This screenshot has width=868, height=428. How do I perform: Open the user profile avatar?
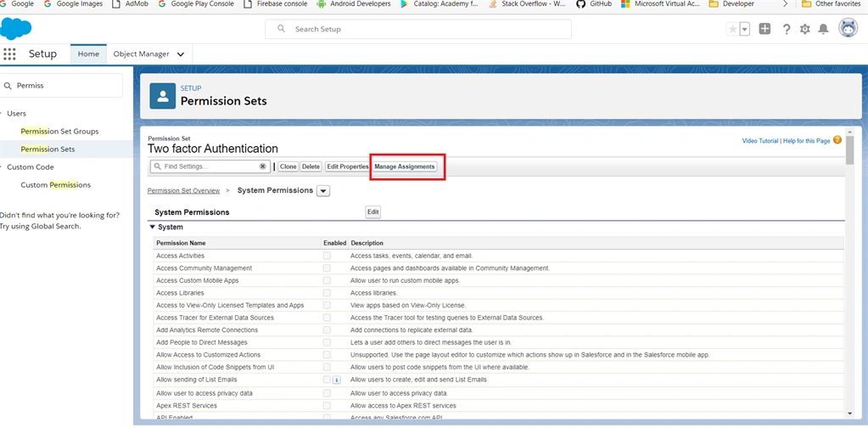[x=848, y=28]
